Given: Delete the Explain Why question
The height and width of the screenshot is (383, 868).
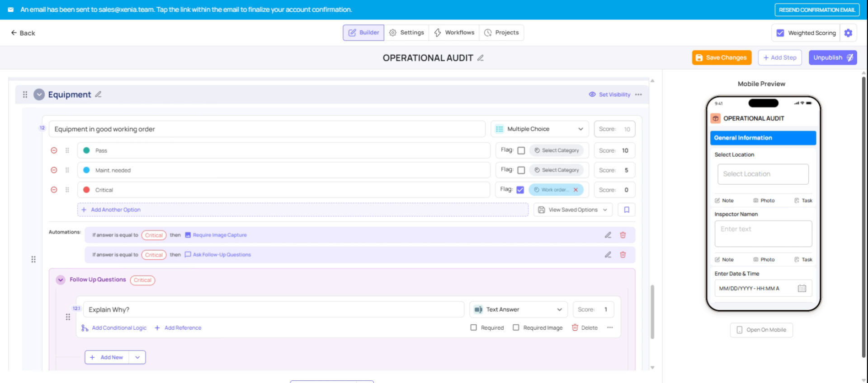Looking at the screenshot, I should [585, 327].
